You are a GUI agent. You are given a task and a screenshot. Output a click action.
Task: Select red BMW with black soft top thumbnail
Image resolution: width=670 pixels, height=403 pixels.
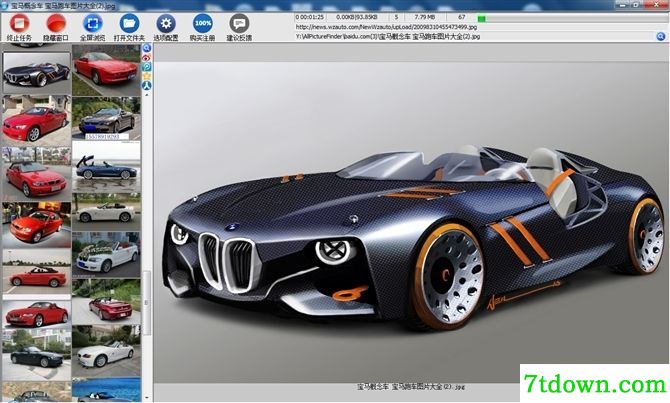tap(36, 173)
